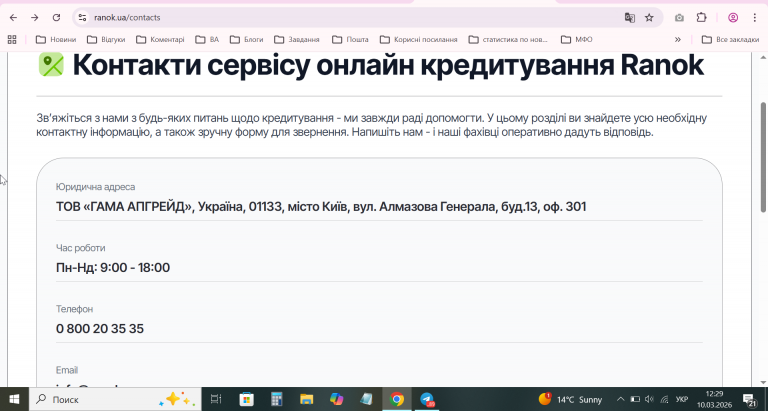Open the Завдання bookmark folder
This screenshot has width=768, height=411.
pyautogui.click(x=297, y=39)
